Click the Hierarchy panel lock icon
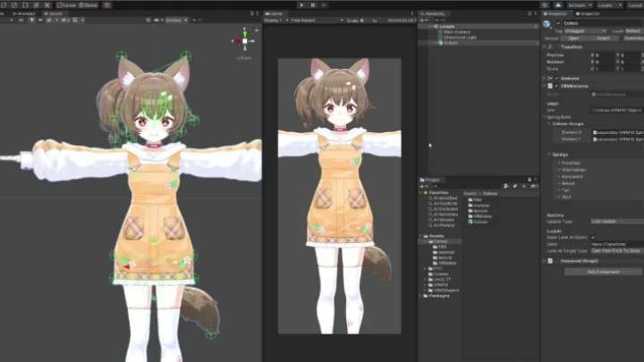The height and width of the screenshot is (362, 644). 530,13
